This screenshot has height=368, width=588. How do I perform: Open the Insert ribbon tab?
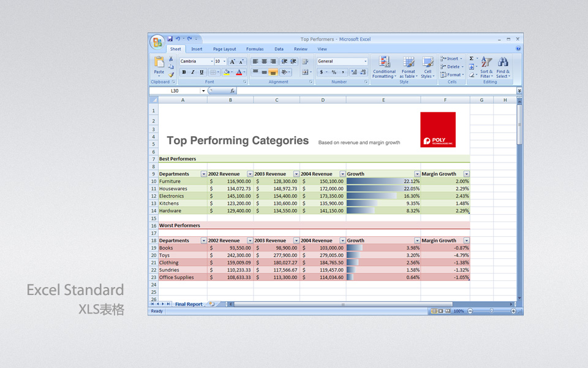click(x=197, y=49)
